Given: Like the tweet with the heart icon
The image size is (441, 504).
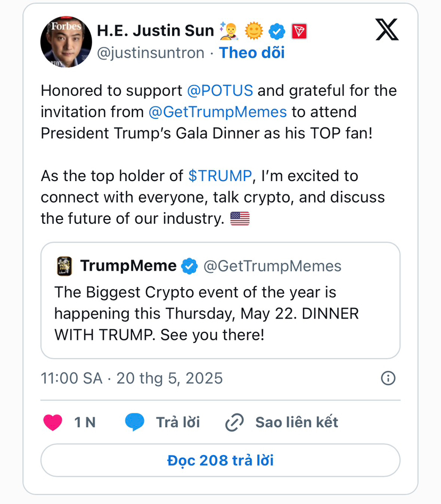Looking at the screenshot, I should pyautogui.click(x=53, y=422).
